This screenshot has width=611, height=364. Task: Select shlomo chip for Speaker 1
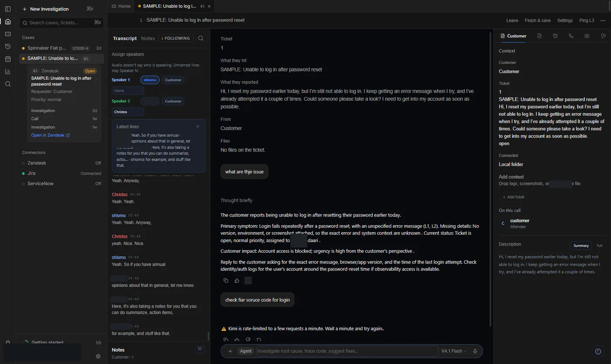150,80
